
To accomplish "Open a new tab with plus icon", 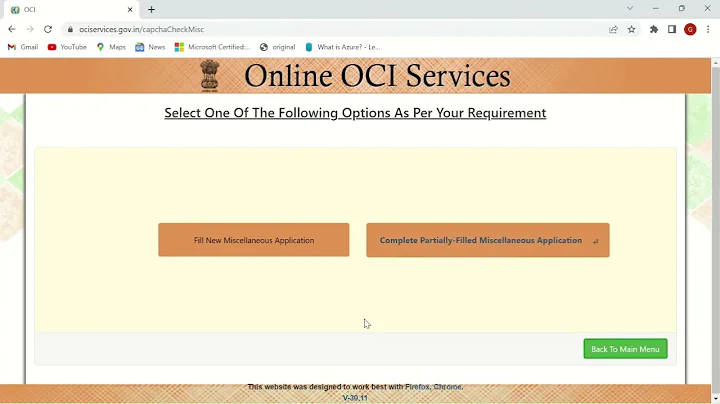I will point(152,10).
